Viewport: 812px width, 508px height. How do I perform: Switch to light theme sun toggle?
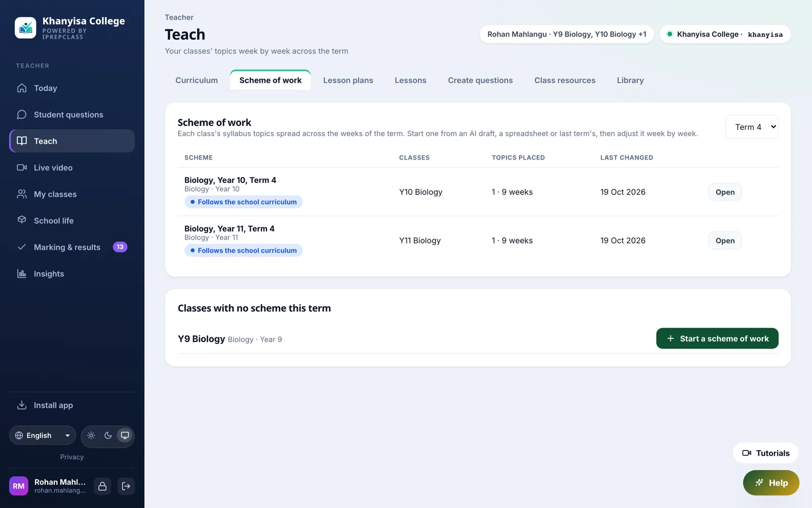click(91, 435)
